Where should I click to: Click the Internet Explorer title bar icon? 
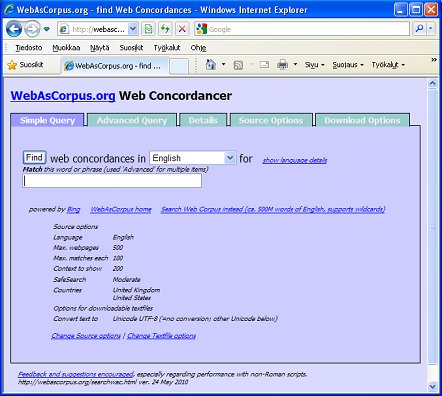9,9
